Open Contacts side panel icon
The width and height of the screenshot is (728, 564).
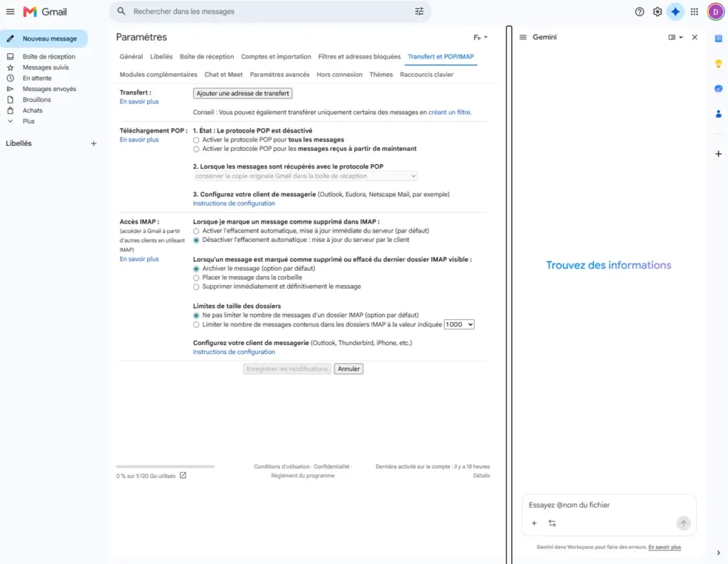718,113
